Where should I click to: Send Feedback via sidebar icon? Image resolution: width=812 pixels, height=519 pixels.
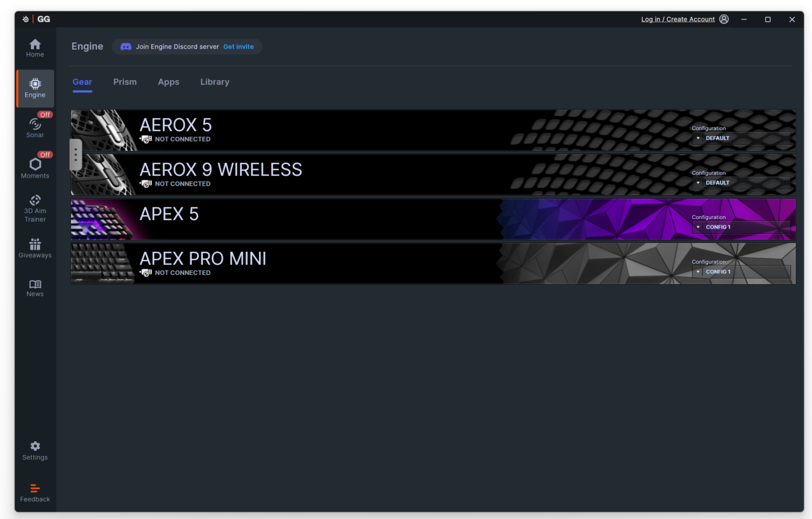click(x=35, y=492)
